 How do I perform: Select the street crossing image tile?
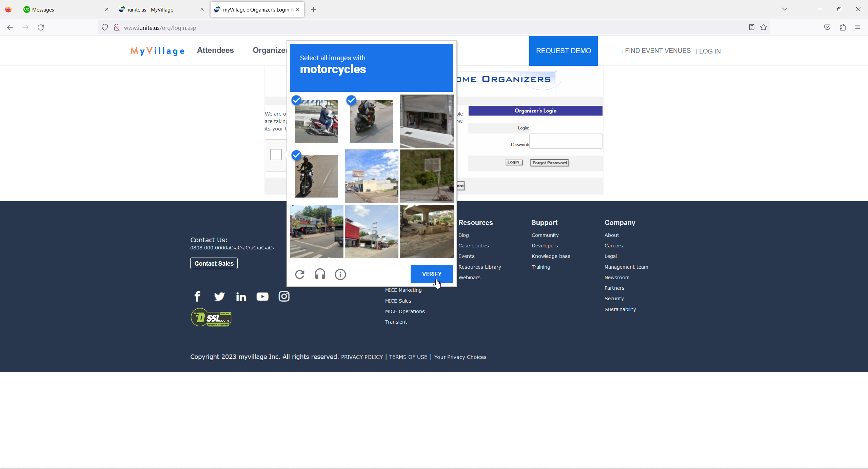click(x=316, y=231)
